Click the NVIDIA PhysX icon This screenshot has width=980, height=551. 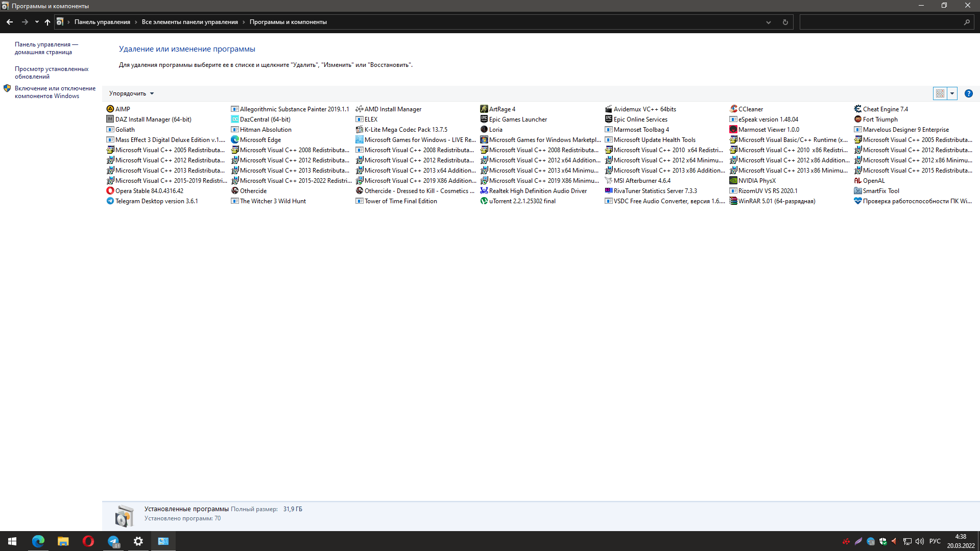tap(733, 180)
